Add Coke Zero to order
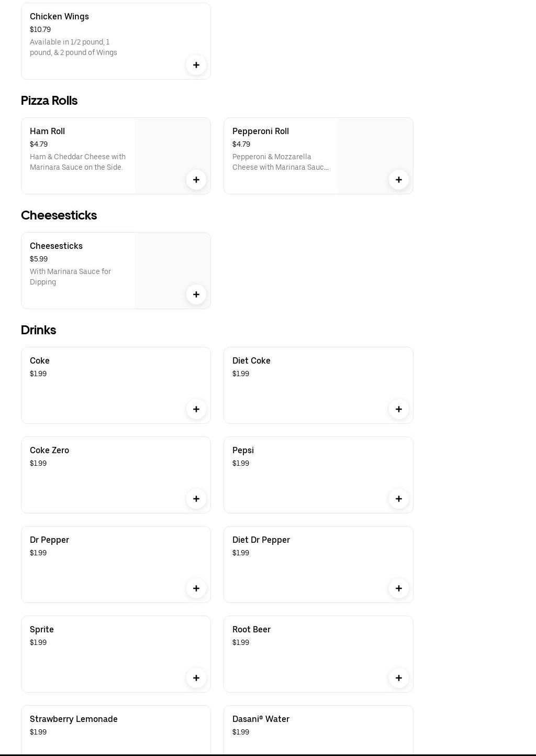This screenshot has width=536, height=756. [x=196, y=499]
